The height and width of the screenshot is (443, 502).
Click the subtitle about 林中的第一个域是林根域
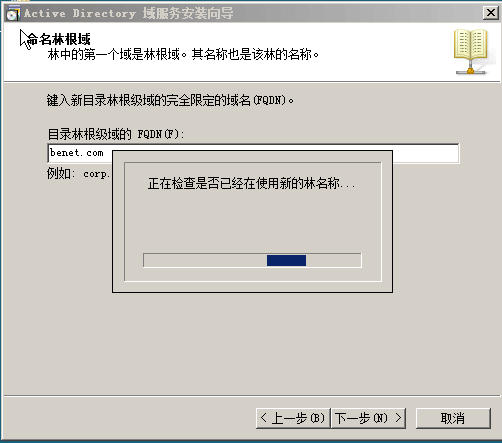(x=183, y=54)
